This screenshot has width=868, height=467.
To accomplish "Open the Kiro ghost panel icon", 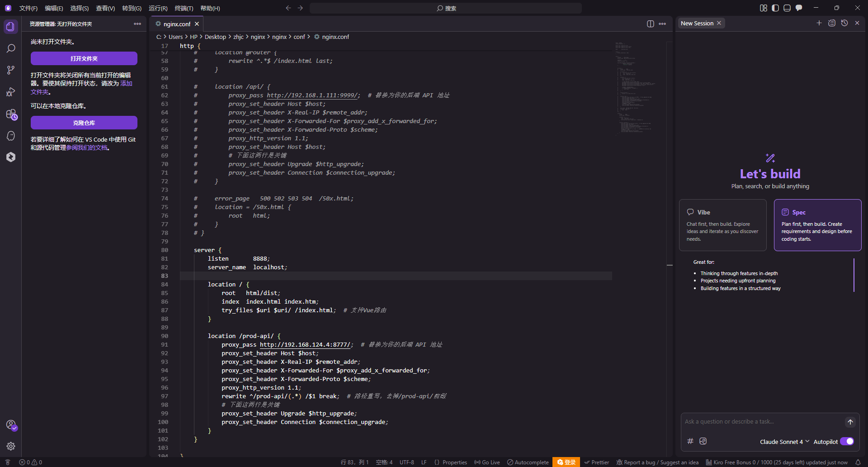I will pos(10,136).
